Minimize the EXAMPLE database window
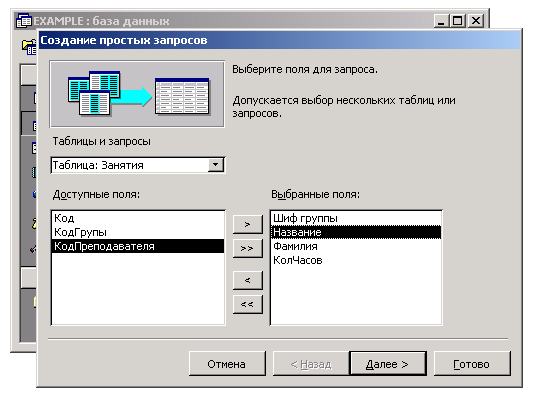533x395 pixels. click(x=442, y=21)
